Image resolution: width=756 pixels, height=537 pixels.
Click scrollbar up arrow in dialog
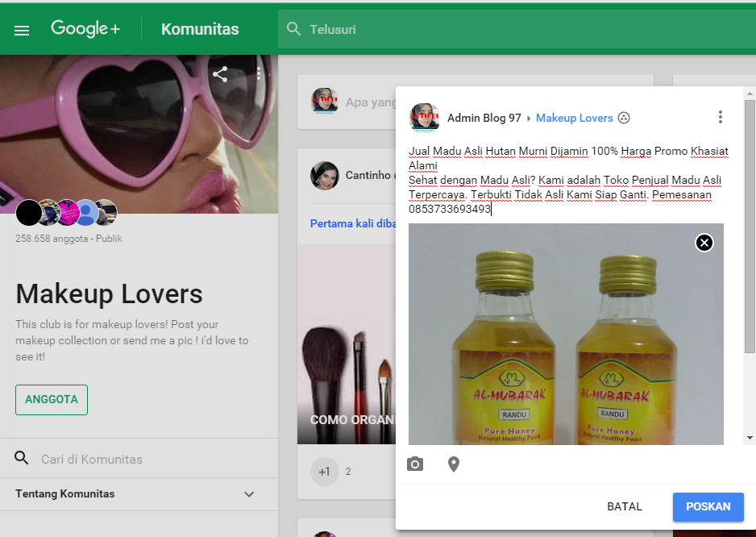(750, 94)
